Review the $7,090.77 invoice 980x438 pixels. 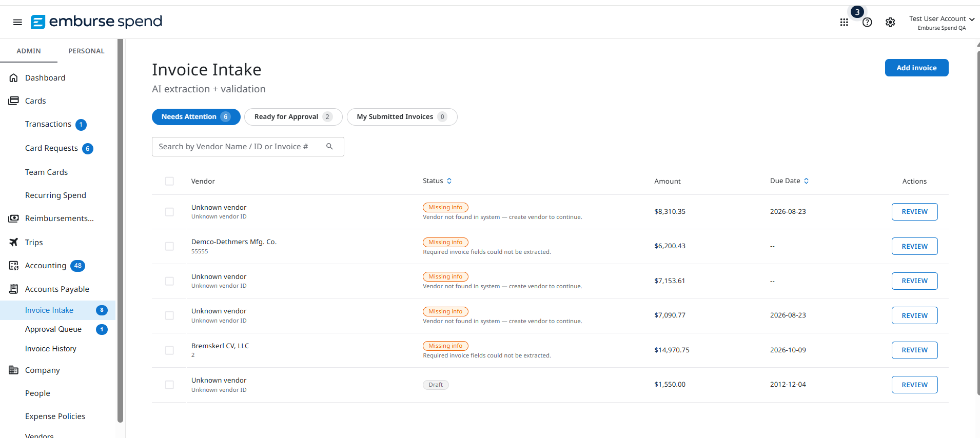click(914, 315)
